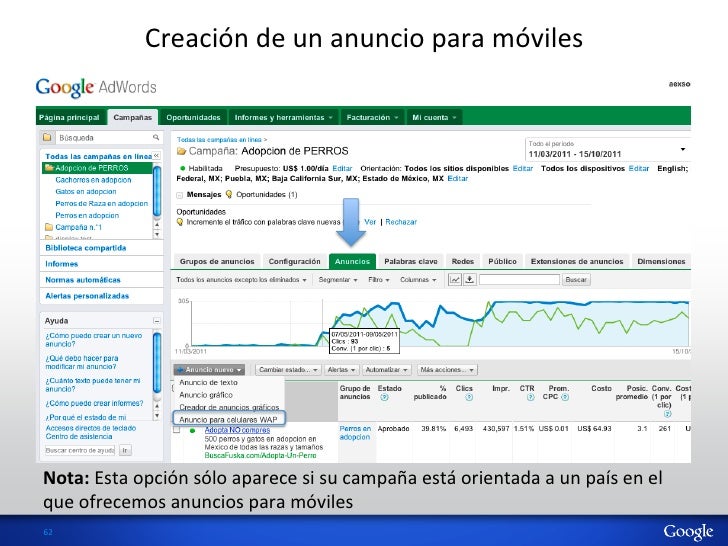Open Normas automáticas in the sidebar
The height and width of the screenshot is (546, 728).
(83, 280)
